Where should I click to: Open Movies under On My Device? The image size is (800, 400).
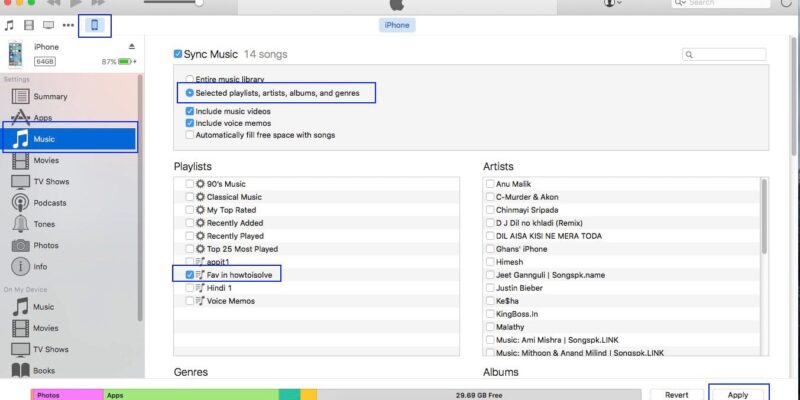45,328
